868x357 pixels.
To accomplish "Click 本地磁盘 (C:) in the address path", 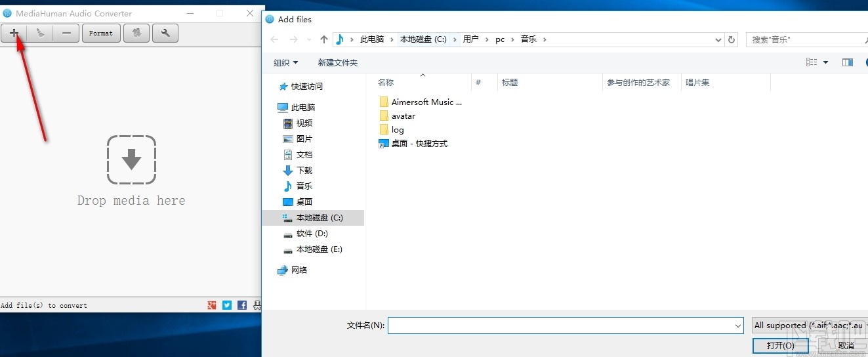I will coord(423,39).
